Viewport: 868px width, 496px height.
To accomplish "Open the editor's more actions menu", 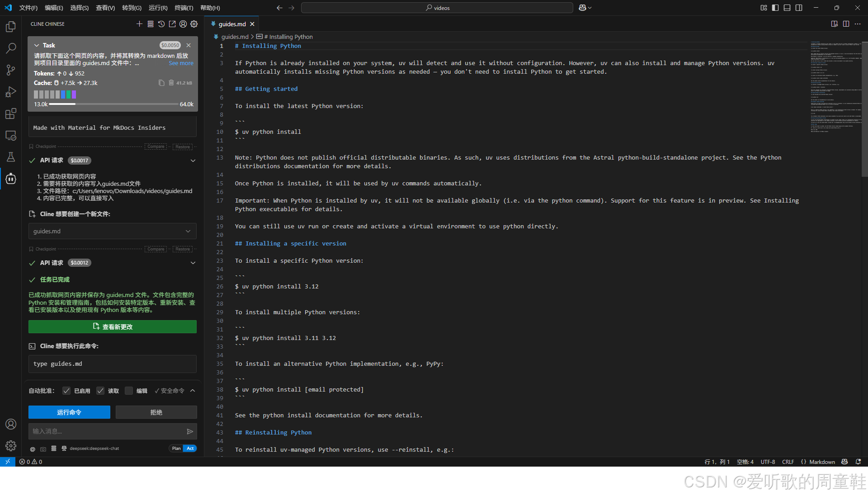I will tap(858, 24).
